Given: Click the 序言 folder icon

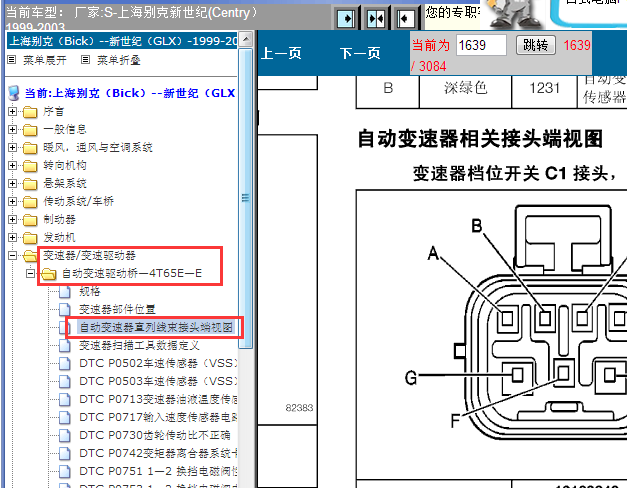Looking at the screenshot, I should click(x=30, y=112).
